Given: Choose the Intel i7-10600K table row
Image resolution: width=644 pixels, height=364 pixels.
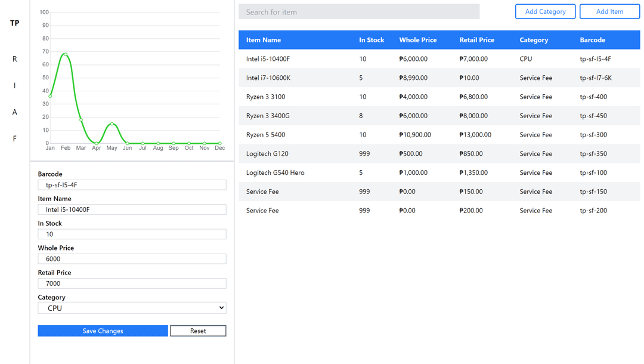Looking at the screenshot, I should 439,78.
